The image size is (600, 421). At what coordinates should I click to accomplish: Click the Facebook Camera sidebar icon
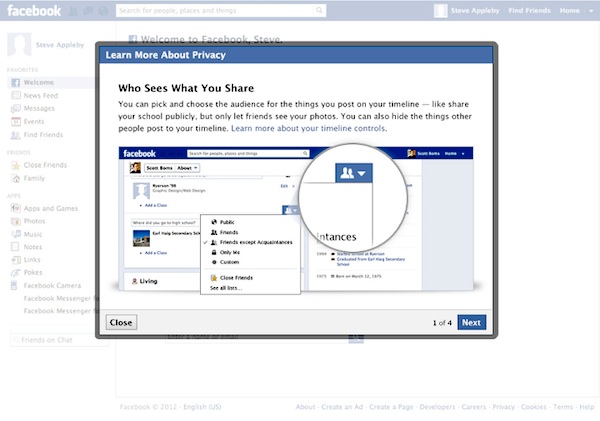pyautogui.click(x=14, y=285)
